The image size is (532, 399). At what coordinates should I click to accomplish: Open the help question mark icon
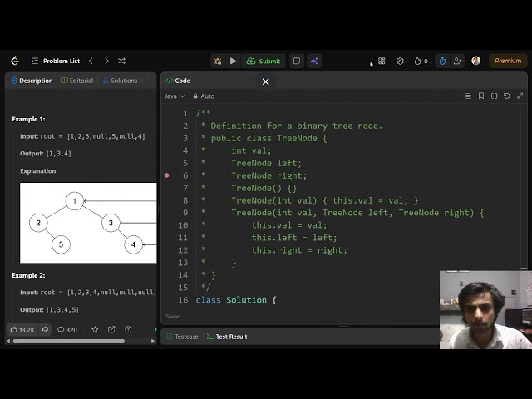pyautogui.click(x=128, y=329)
